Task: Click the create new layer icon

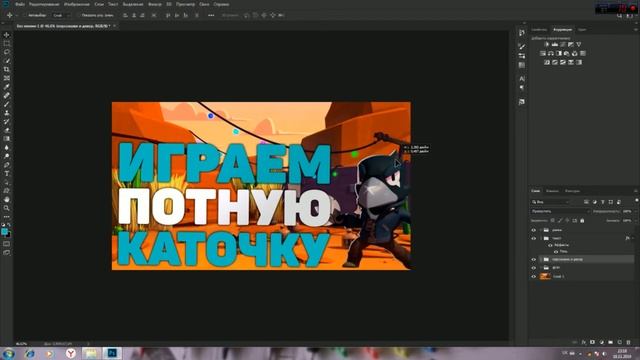Action: (620, 342)
